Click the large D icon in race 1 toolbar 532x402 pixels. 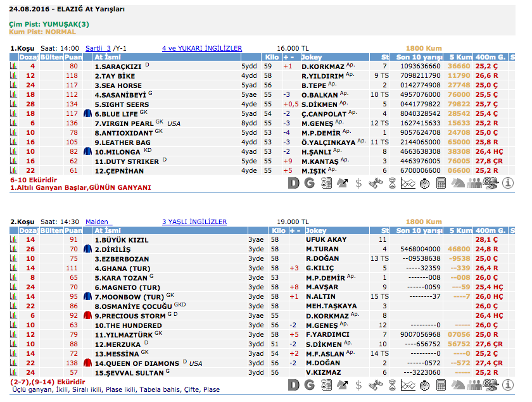tap(293, 184)
